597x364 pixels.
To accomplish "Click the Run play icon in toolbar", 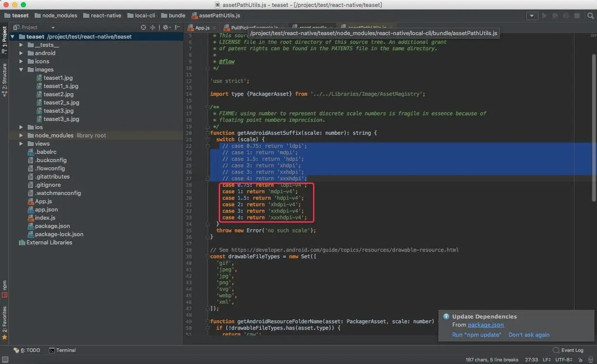I will (545, 15).
